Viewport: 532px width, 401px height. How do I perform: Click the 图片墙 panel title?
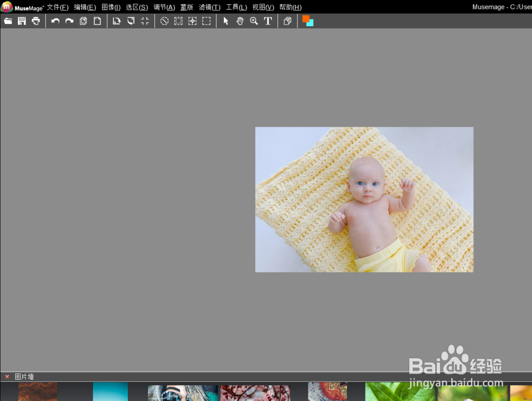click(24, 377)
